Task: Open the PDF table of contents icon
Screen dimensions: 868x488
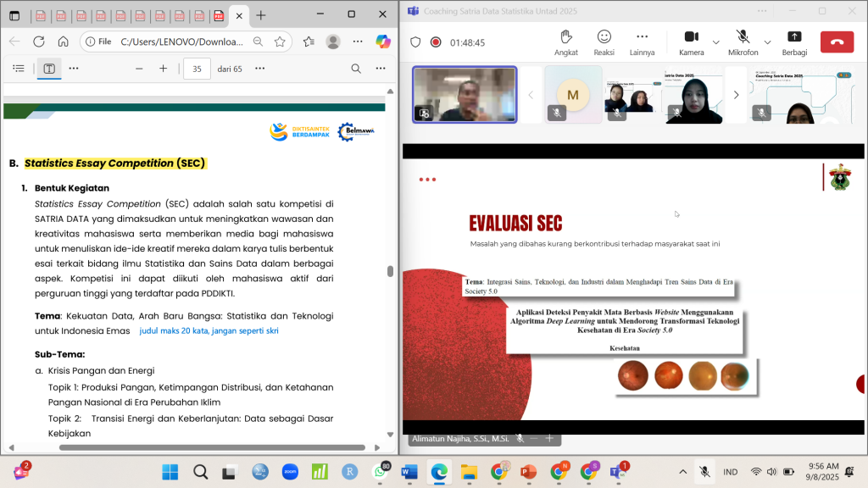Action: 19,69
